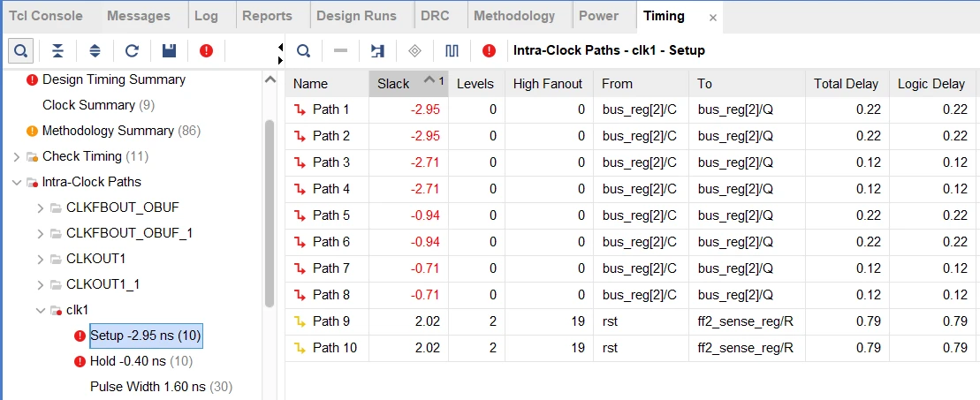The width and height of the screenshot is (980, 400).
Task: Click the Collapse All icon in the tree toolbar
Action: pyautogui.click(x=57, y=50)
